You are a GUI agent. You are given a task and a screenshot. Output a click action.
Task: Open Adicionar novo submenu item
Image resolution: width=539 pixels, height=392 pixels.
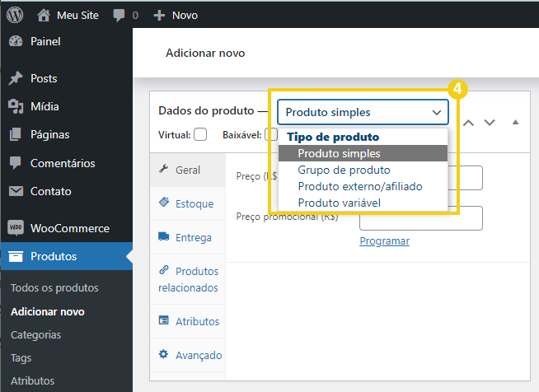(x=48, y=311)
